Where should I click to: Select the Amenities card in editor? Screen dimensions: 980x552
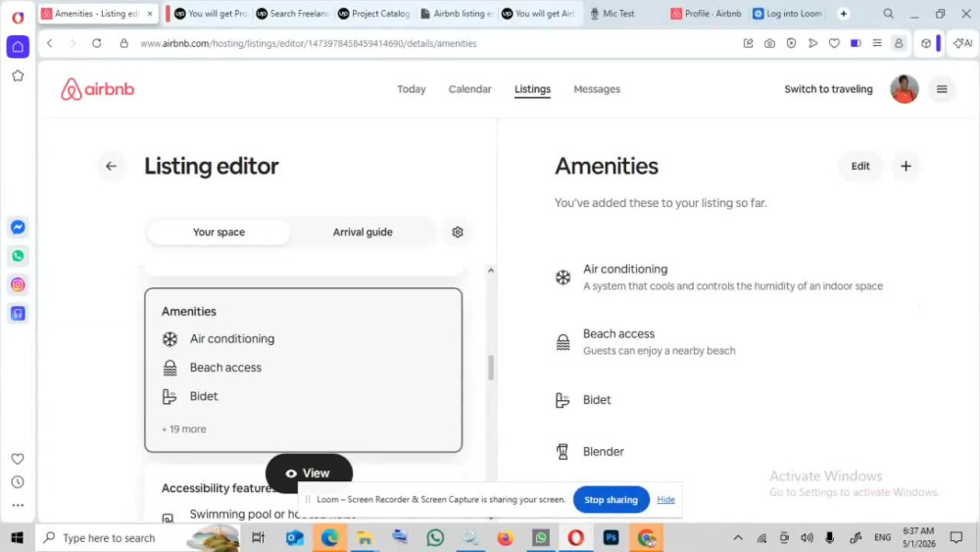[x=304, y=370]
